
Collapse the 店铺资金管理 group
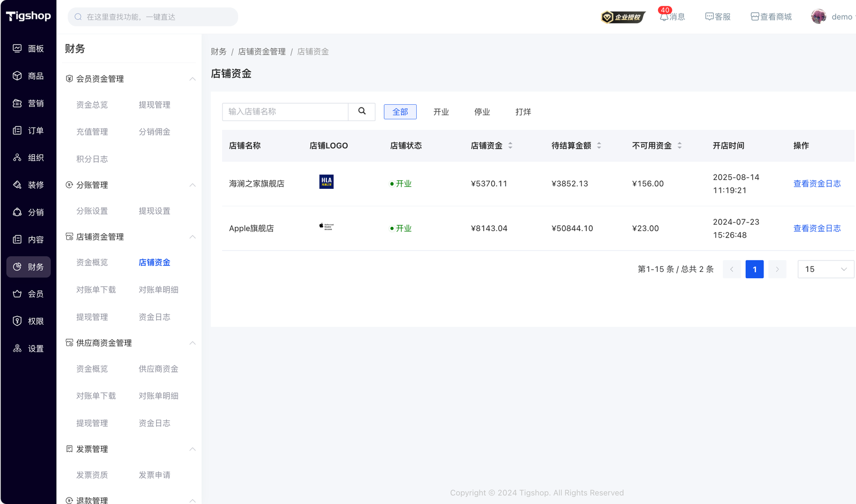[x=192, y=237]
